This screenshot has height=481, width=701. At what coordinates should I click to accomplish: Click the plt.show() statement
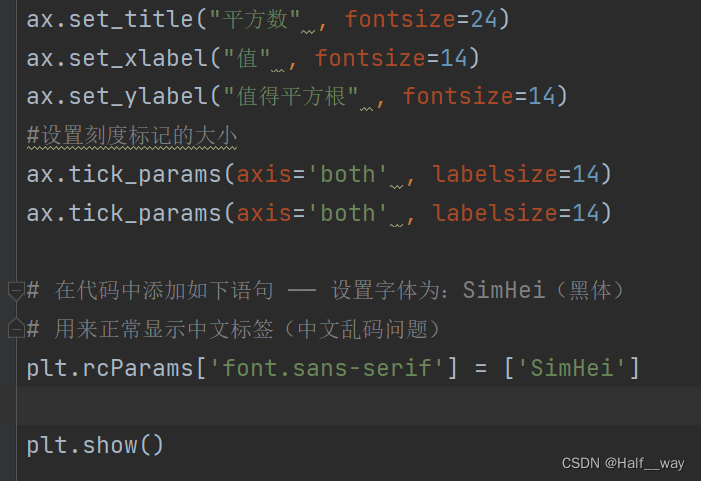click(95, 445)
